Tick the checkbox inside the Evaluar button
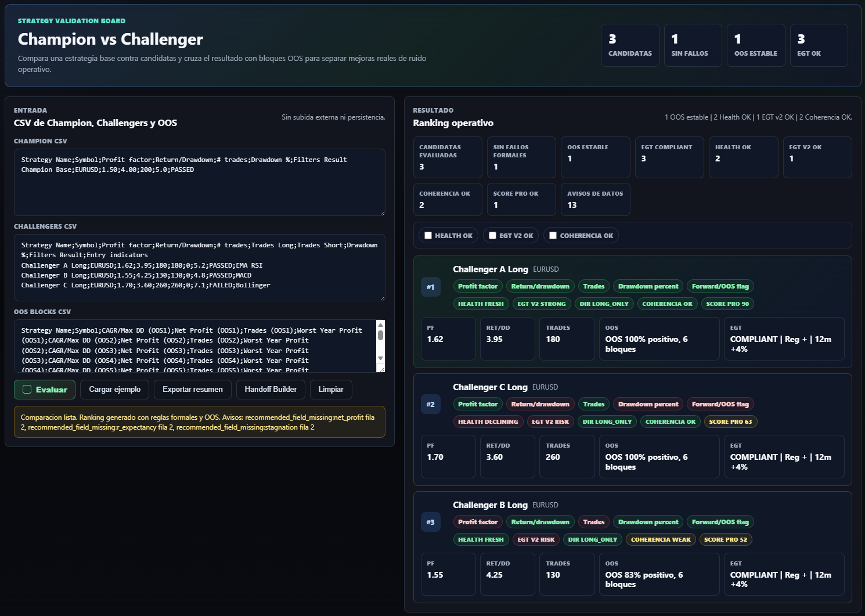The image size is (865, 616). pos(27,390)
